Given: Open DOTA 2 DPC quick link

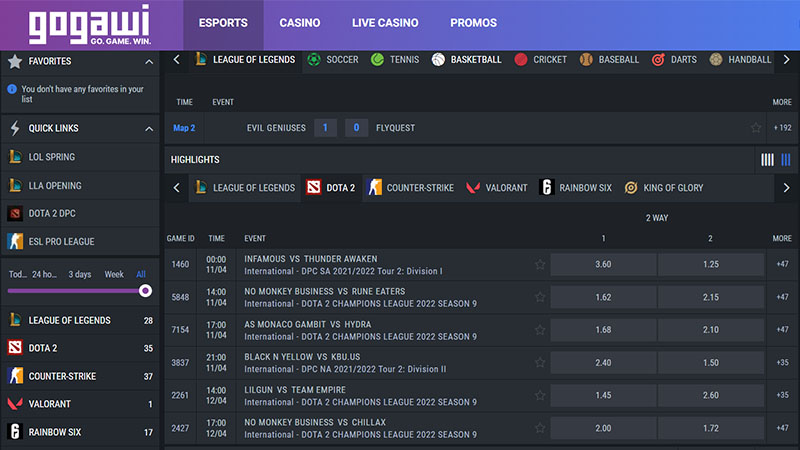Looking at the screenshot, I should coord(81,213).
